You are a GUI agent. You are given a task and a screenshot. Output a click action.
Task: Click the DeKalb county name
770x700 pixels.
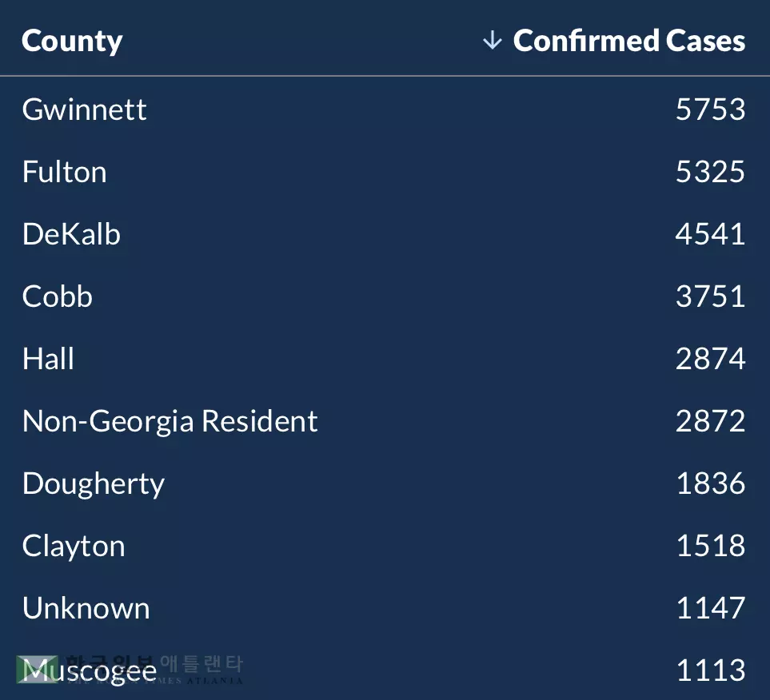point(71,234)
